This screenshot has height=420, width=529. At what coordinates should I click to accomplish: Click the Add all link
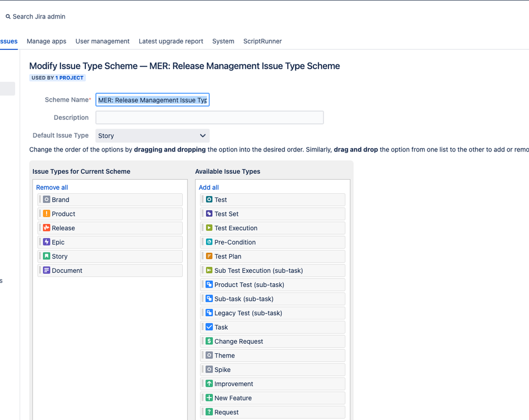[x=209, y=187]
